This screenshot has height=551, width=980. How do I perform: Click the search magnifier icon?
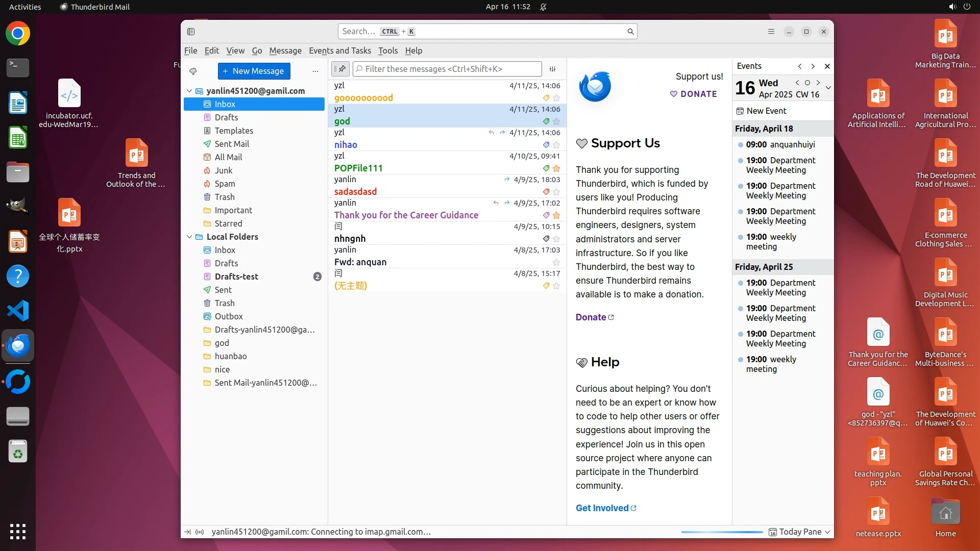coord(630,32)
